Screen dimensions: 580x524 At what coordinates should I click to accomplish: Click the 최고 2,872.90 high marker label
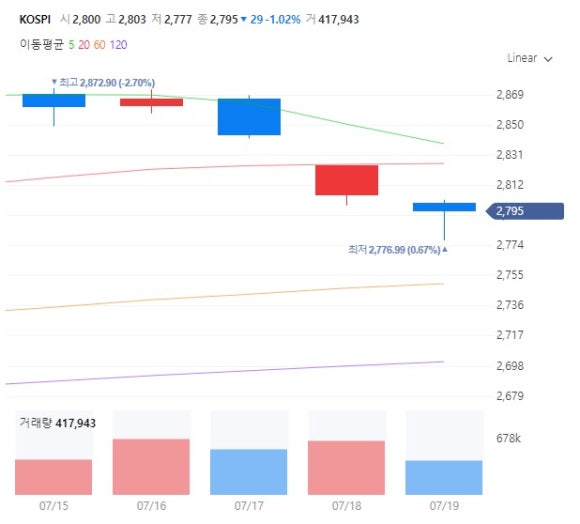103,82
